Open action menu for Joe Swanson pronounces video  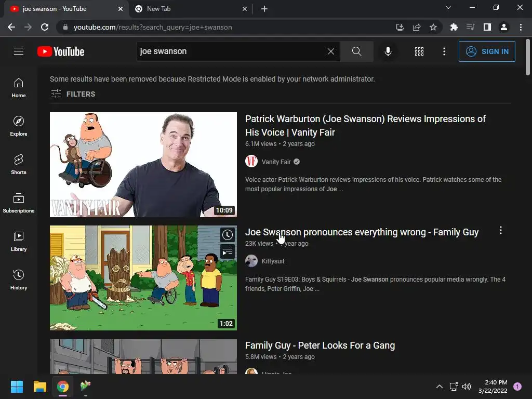coord(500,230)
